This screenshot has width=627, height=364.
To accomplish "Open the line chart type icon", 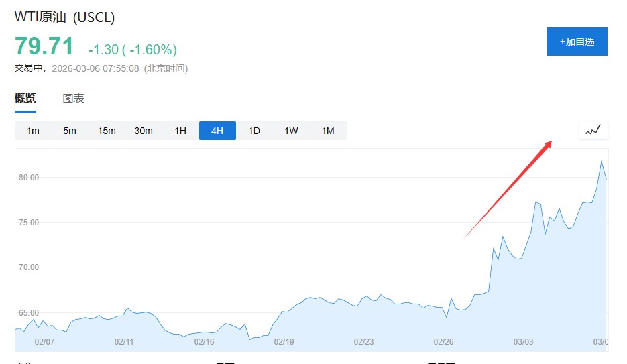I will (593, 130).
